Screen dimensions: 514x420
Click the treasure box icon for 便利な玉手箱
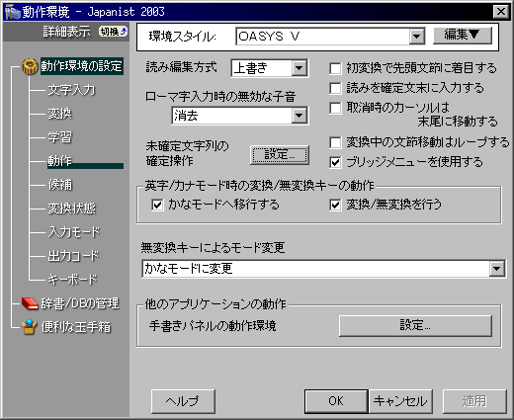(29, 327)
